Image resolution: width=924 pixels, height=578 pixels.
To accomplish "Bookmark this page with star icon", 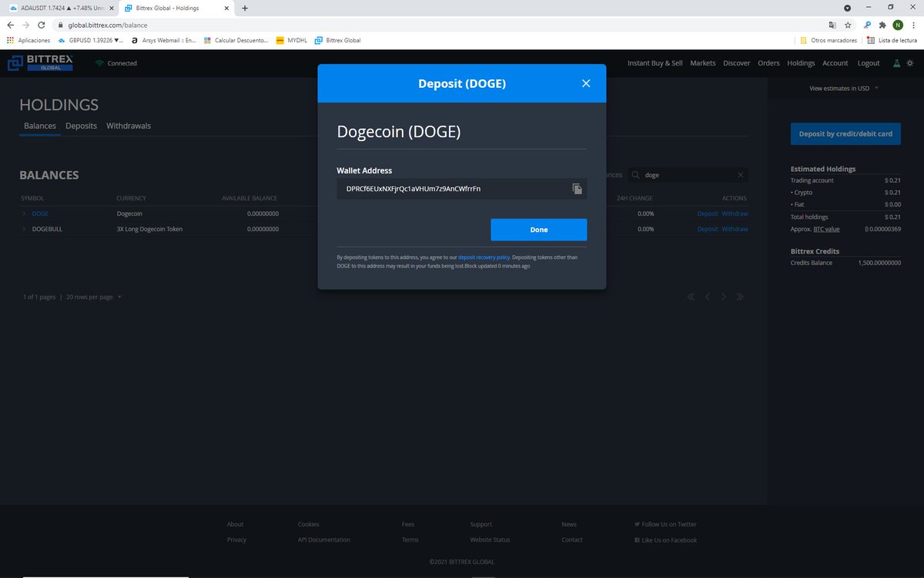I will pyautogui.click(x=848, y=25).
